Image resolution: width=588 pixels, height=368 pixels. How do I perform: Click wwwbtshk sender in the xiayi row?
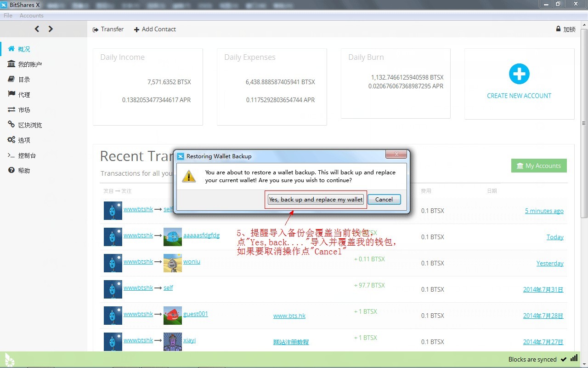click(x=138, y=340)
